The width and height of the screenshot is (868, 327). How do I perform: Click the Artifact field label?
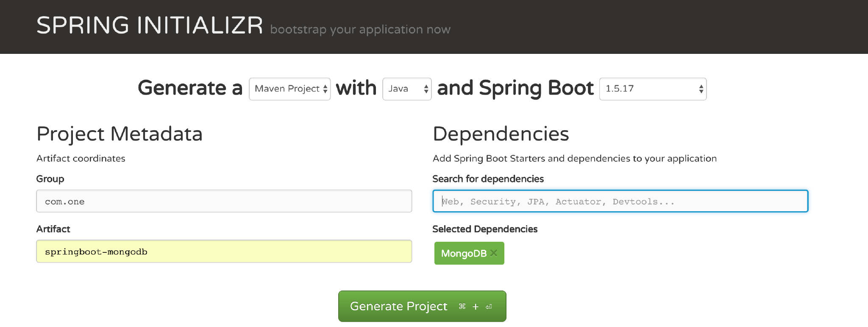[x=53, y=229]
